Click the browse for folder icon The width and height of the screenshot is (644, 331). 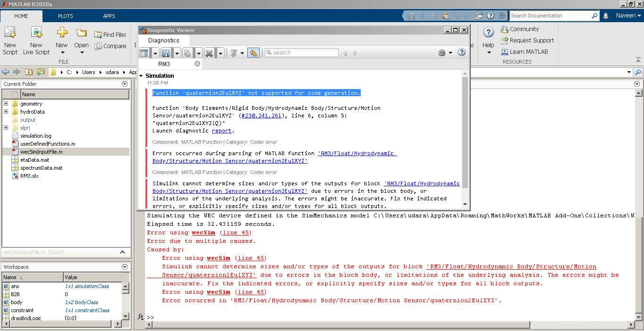click(x=41, y=72)
